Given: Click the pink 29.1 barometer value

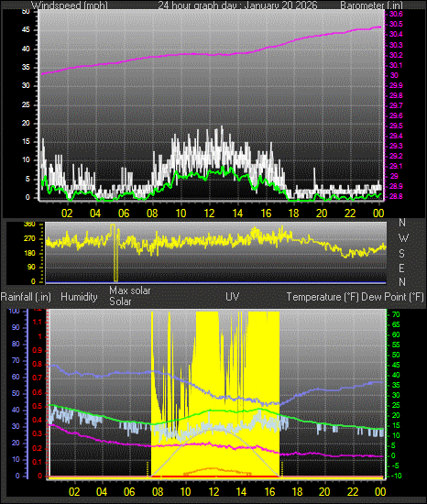Looking at the screenshot, I should click(x=396, y=166).
